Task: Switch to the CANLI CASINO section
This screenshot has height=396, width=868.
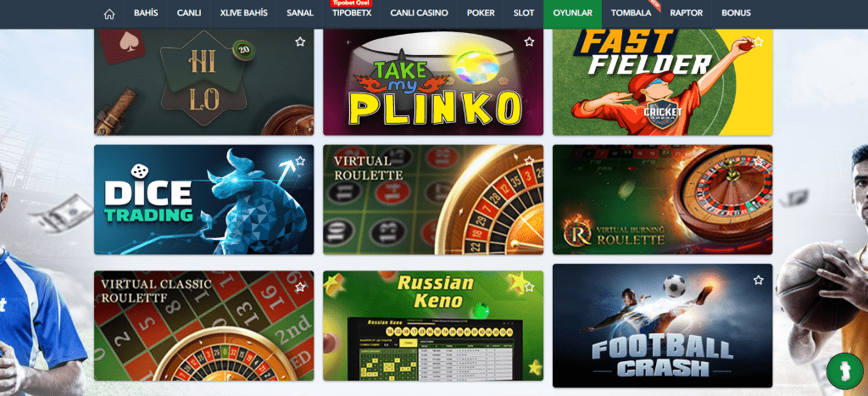Action: 419,14
